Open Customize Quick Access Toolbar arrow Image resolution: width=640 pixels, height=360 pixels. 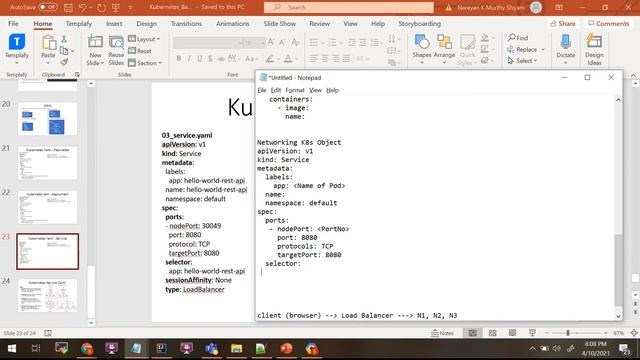[130, 7]
